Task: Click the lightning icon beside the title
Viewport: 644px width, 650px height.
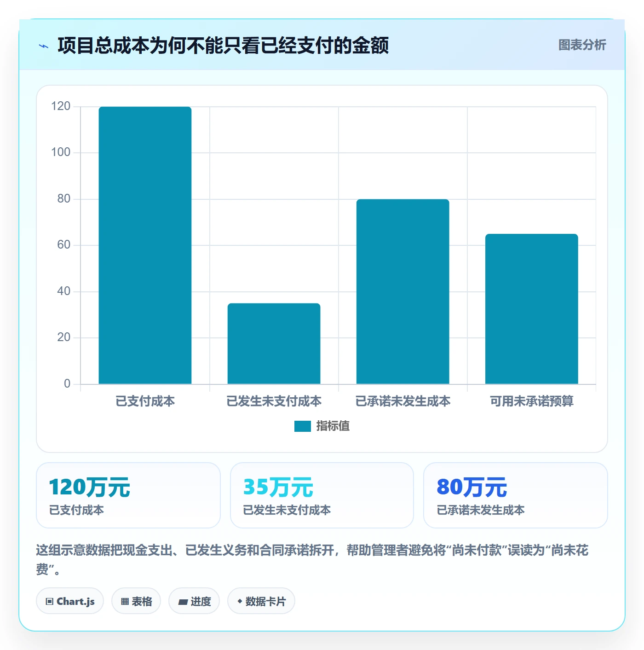Action: (44, 46)
